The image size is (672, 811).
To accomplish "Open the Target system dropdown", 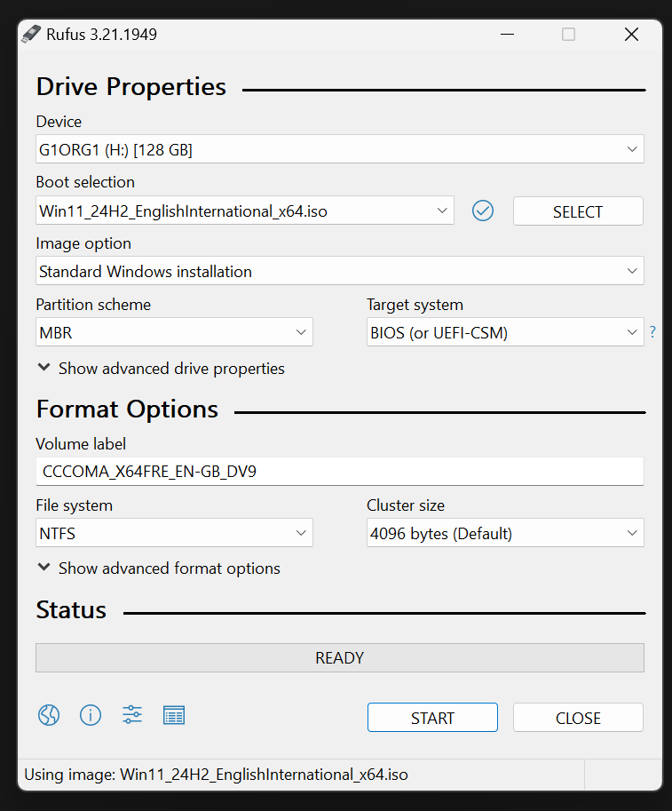I will coord(504,332).
